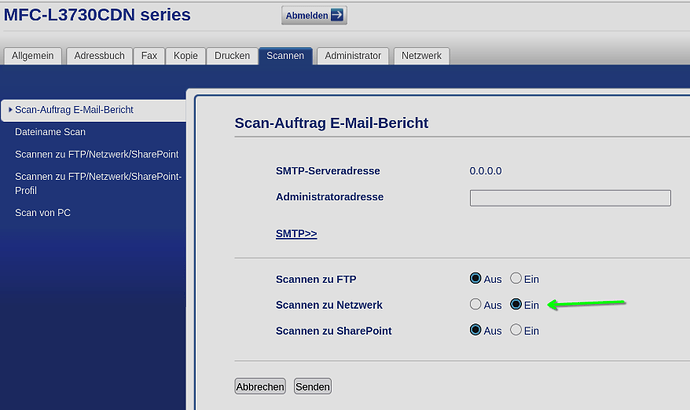Viewport: 690px width, 410px height.
Task: Open the Fax tab
Action: tap(148, 56)
